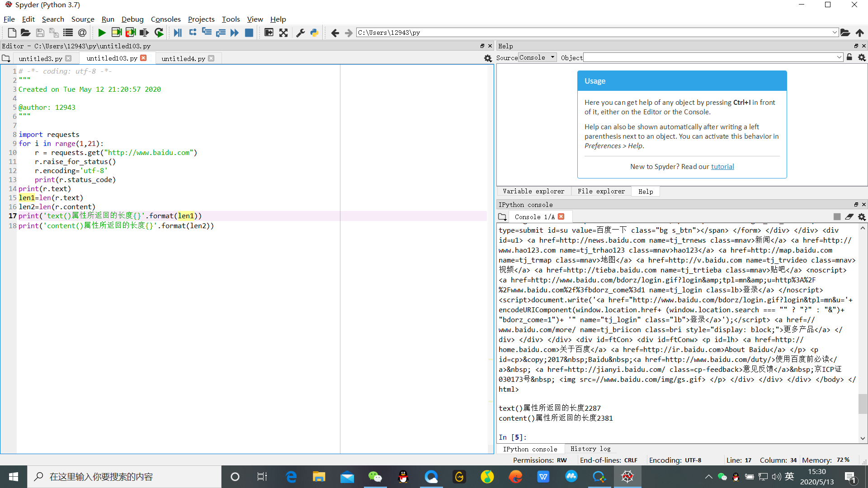Expand the Object combo box arrow

[839, 57]
